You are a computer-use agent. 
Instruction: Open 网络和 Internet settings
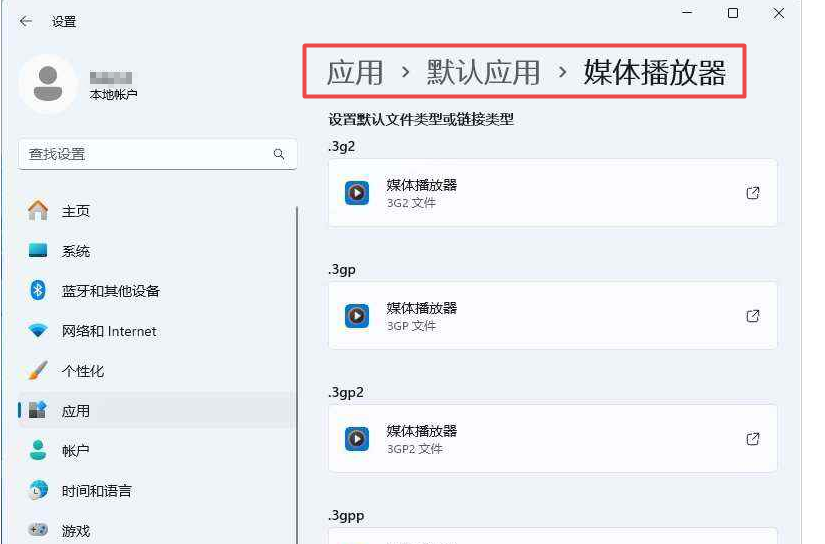(155, 331)
